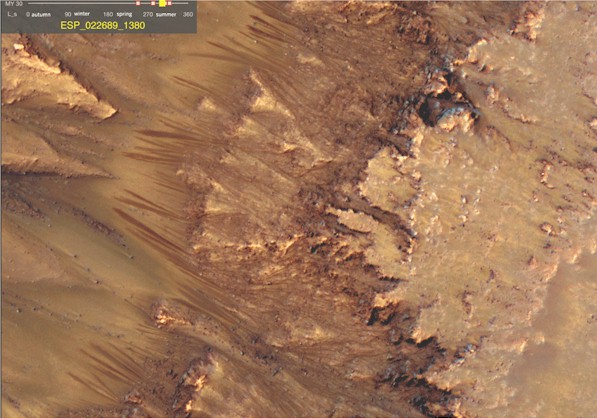Image resolution: width=597 pixels, height=418 pixels.
Task: Click the 180 degree tick label
Action: pos(108,14)
